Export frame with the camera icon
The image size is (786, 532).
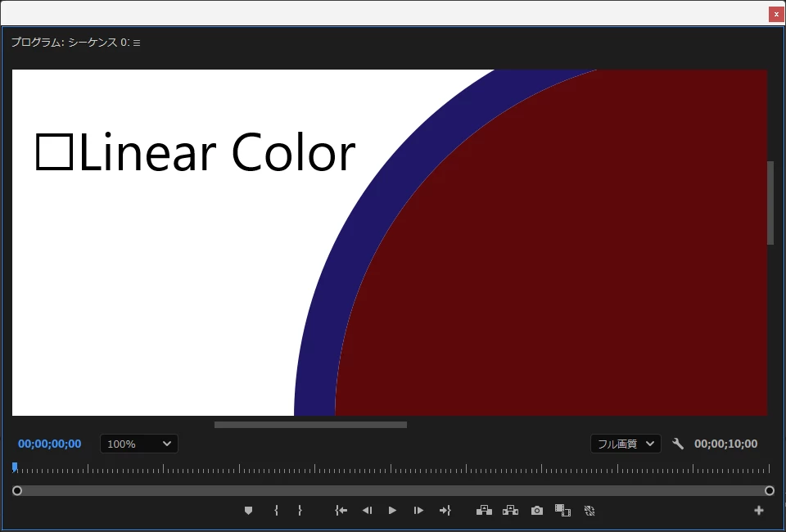tap(537, 511)
